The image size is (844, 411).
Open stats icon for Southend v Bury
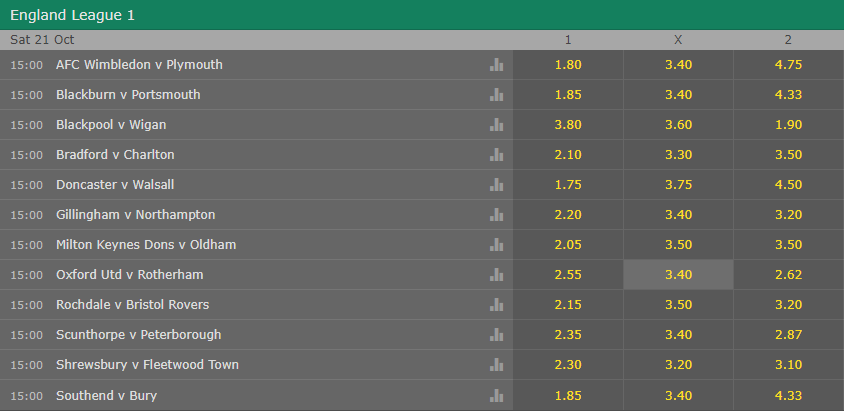pyautogui.click(x=496, y=396)
